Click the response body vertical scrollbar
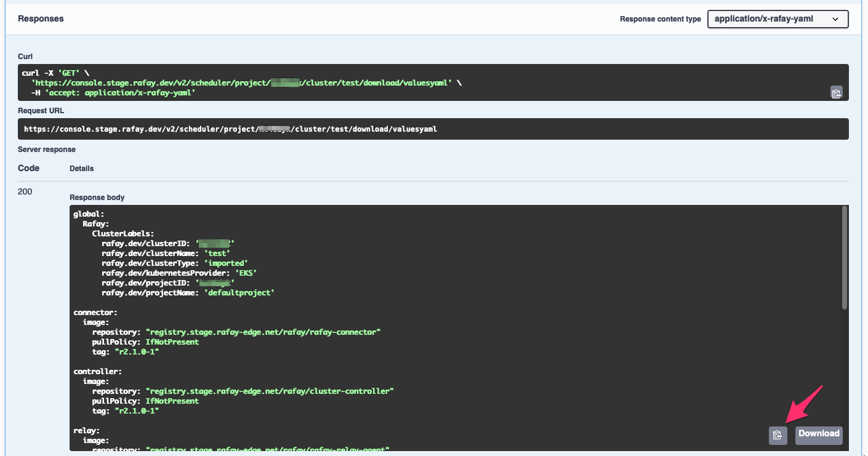Screen dimensions: 868x456 tap(845, 257)
